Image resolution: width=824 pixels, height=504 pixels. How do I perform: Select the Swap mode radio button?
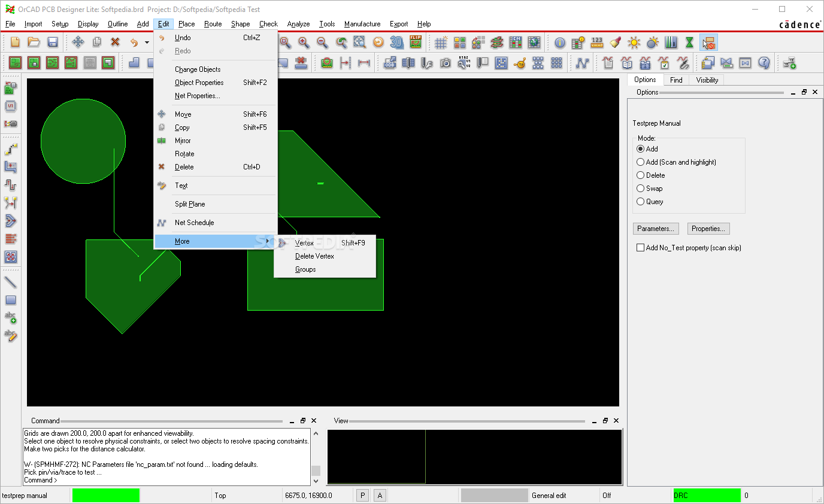[x=640, y=189]
